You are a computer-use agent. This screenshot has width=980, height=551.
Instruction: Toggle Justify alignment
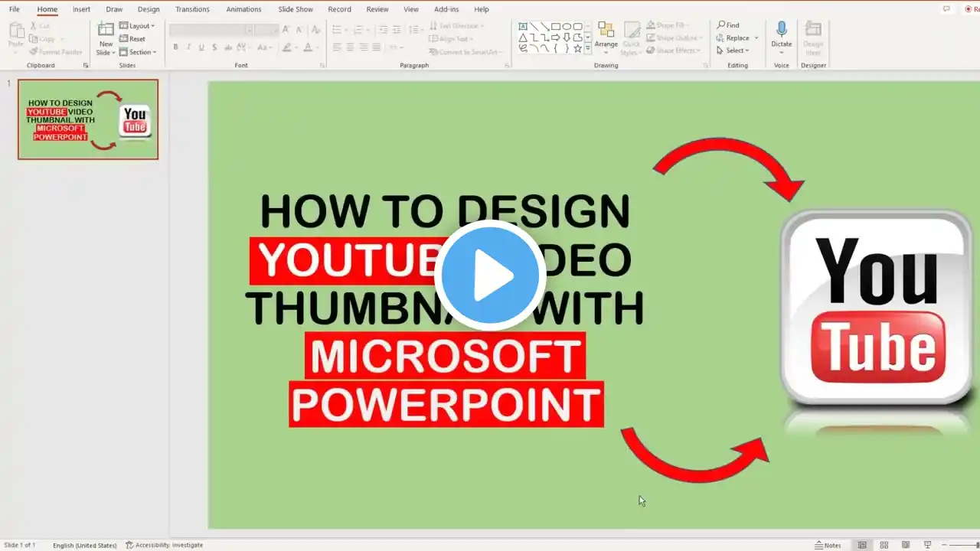click(376, 47)
